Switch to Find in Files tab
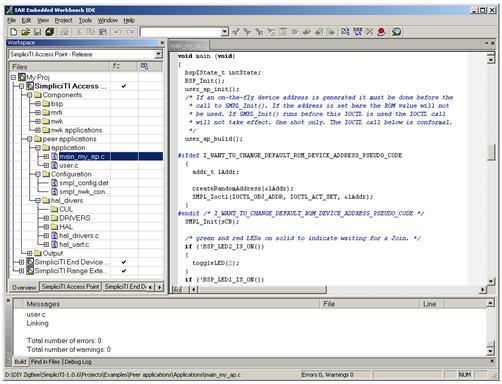The width and height of the screenshot is (502, 384). click(45, 362)
